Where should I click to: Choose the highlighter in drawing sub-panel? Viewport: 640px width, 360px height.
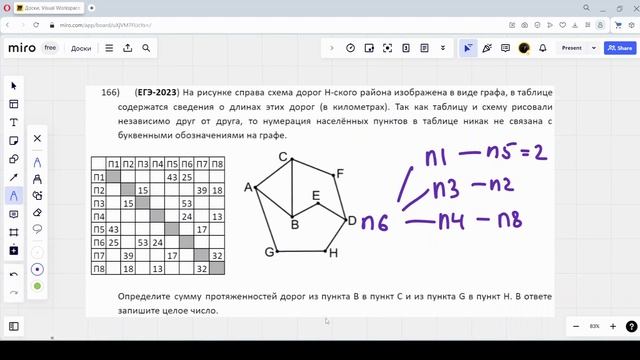point(37,179)
